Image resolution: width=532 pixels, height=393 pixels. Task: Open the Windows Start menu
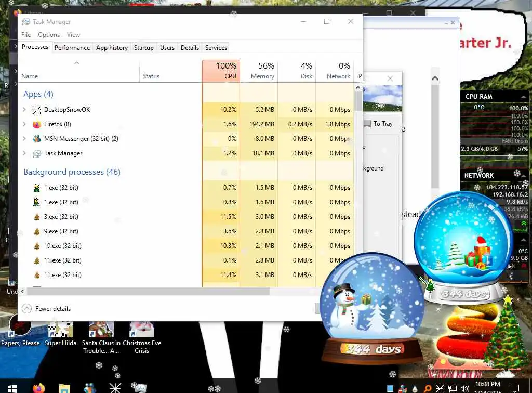12,388
